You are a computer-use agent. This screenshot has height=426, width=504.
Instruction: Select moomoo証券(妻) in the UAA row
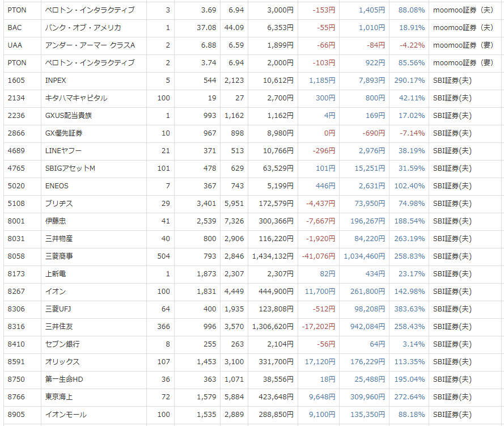coord(463,45)
